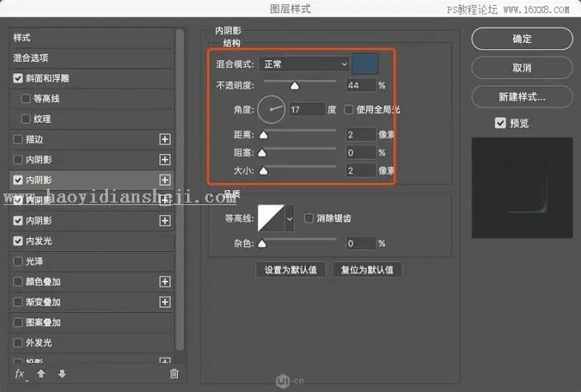581x392 pixels.
Task: Click the fx add-effect icon
Action: pos(21,374)
